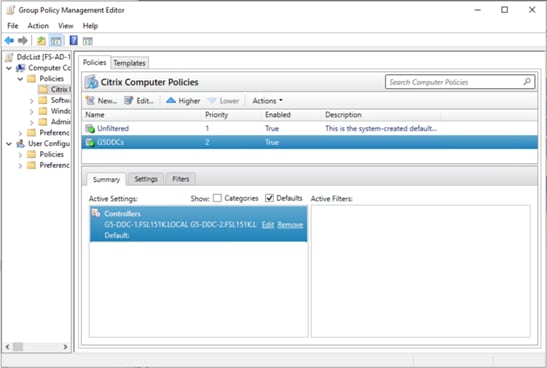Collapse the User Configuration node
Image resolution: width=547 pixels, height=368 pixels.
[x=9, y=144]
